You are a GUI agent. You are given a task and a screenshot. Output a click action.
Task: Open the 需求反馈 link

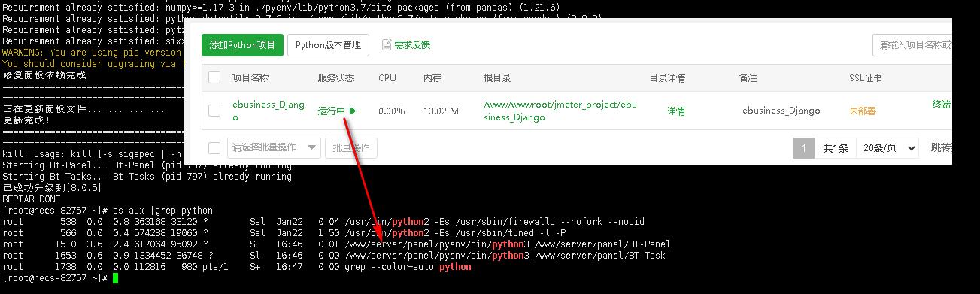tap(412, 45)
